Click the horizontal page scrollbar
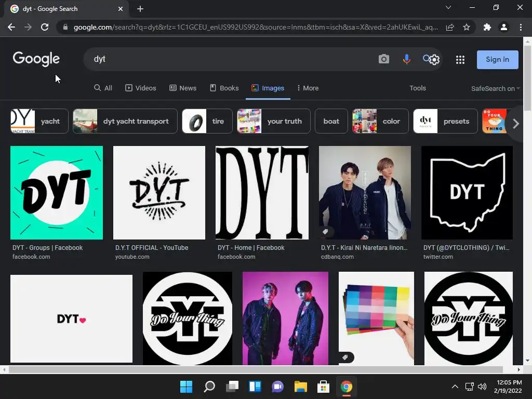 pos(256,369)
